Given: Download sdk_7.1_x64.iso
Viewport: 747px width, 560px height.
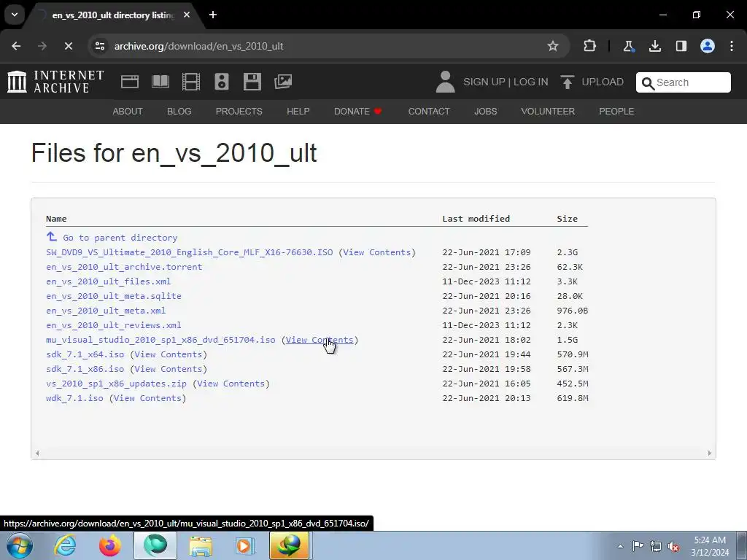Looking at the screenshot, I should click(x=85, y=354).
